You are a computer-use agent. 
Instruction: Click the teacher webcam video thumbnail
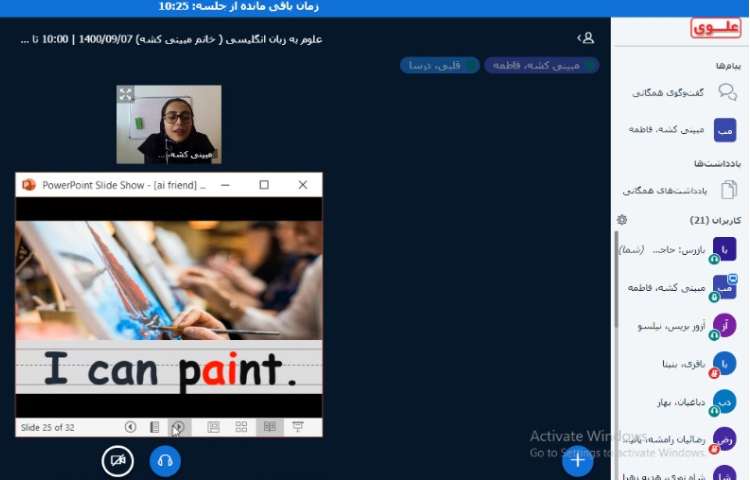tap(169, 125)
